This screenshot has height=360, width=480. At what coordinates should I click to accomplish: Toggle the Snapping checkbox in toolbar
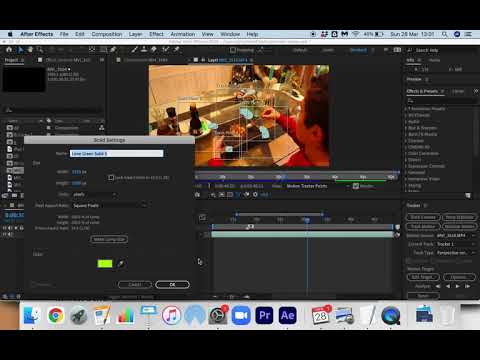click(233, 50)
